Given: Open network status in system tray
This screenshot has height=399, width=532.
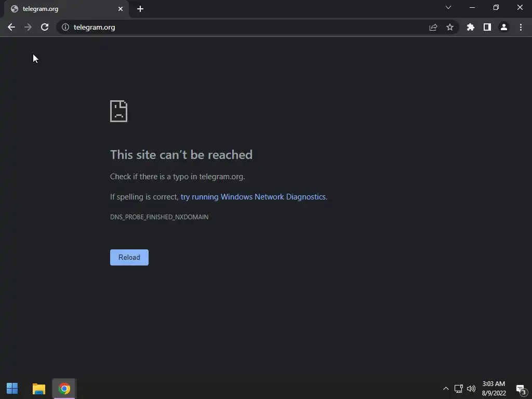Looking at the screenshot, I should pos(459,389).
